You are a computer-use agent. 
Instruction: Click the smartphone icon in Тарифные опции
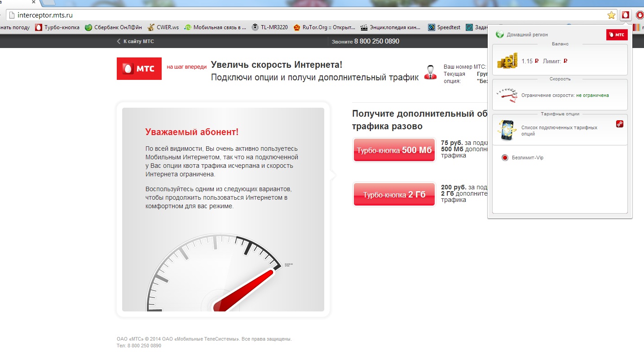pyautogui.click(x=507, y=130)
